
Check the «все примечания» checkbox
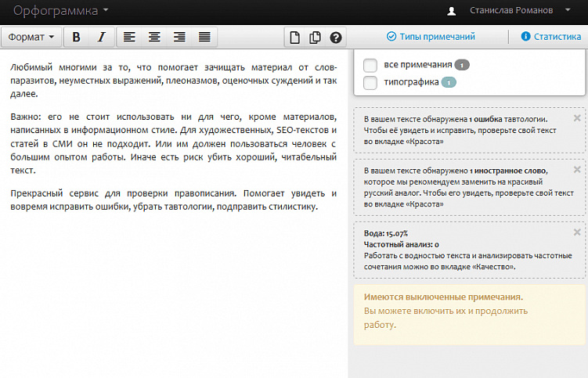[371, 65]
